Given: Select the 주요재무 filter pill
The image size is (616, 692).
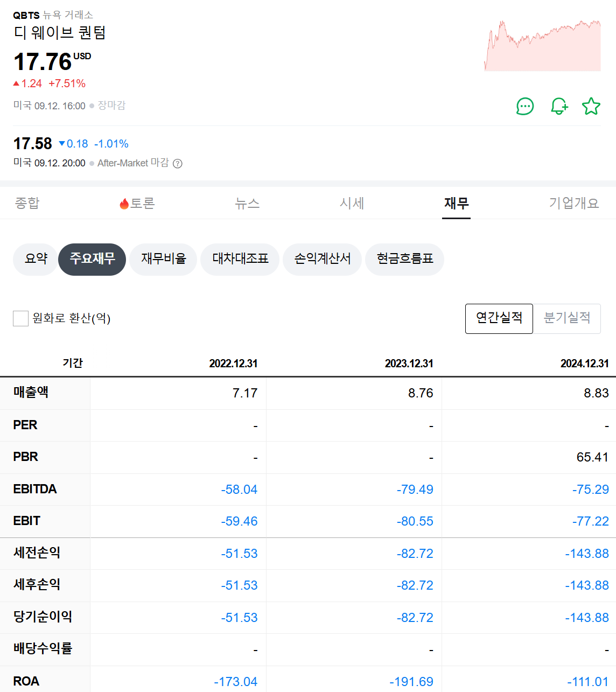Looking at the screenshot, I should 92,259.
